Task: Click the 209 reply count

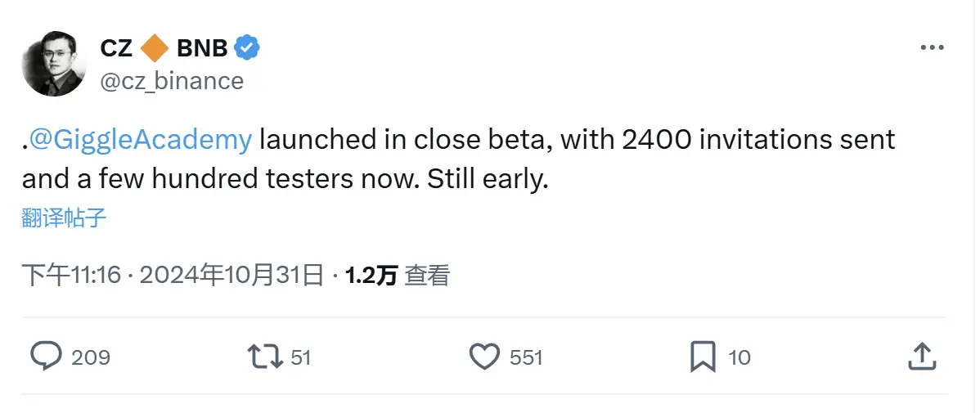Action: coord(91,357)
